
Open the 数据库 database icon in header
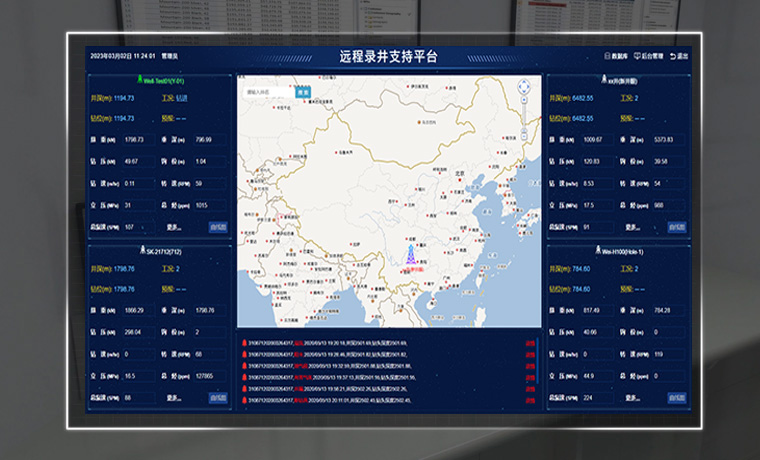pos(608,56)
